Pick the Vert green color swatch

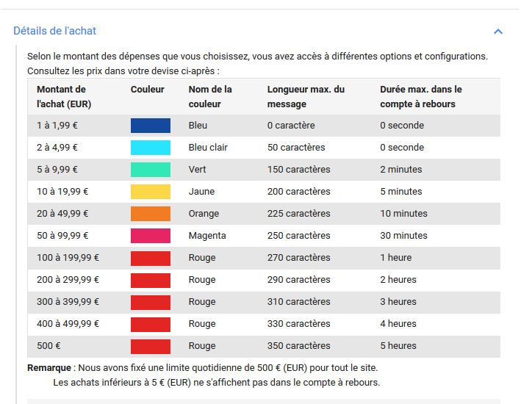[151, 170]
